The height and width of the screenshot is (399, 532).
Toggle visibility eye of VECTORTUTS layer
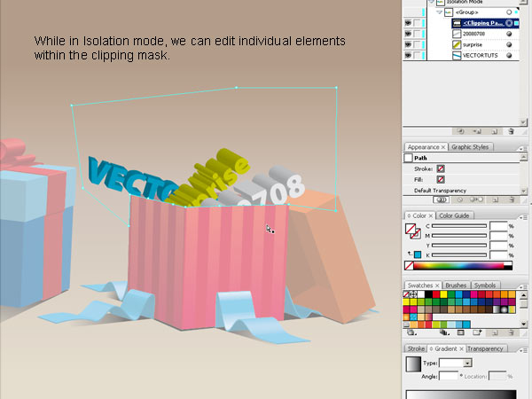coord(408,56)
